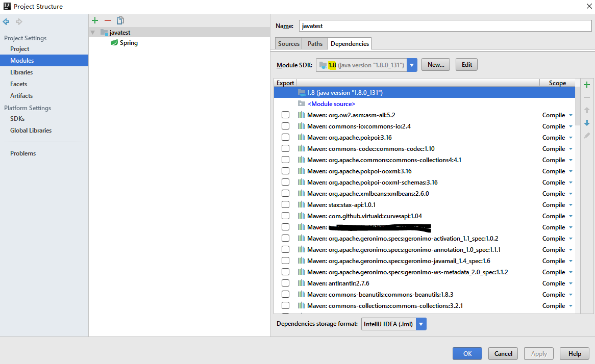Click the Apply button
The width and height of the screenshot is (595, 364).
tap(539, 353)
